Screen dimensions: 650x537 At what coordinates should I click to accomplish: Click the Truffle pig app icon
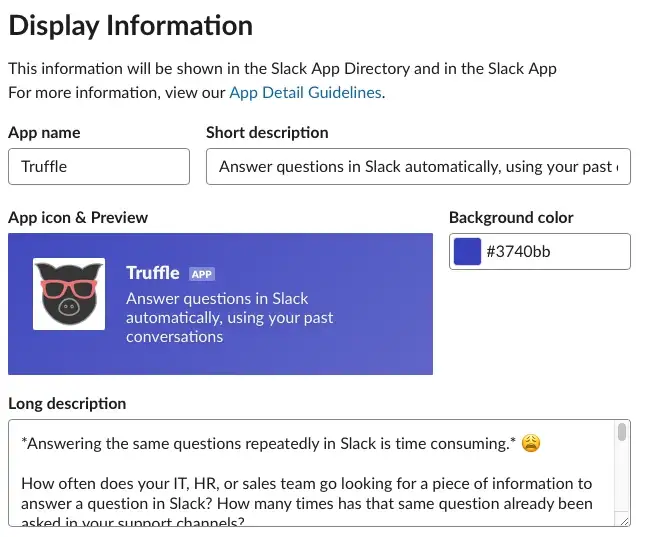coord(69,294)
